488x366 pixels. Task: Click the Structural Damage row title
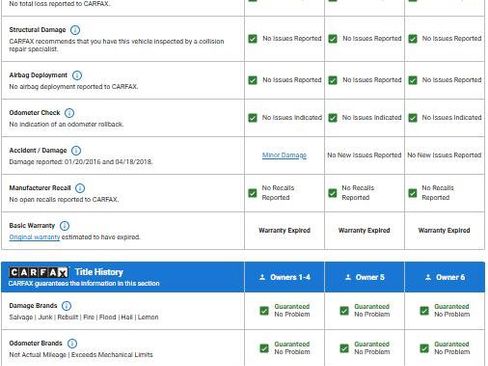tap(37, 30)
